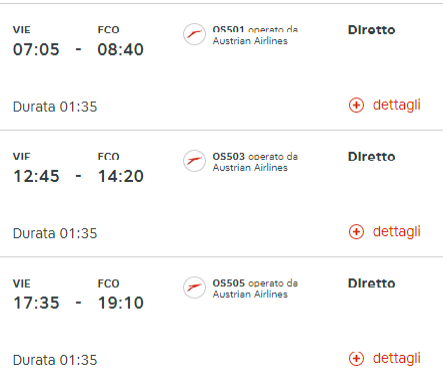The width and height of the screenshot is (443, 382).
Task: Click the plus icon for the 17:35 flight
Action: [x=356, y=359]
